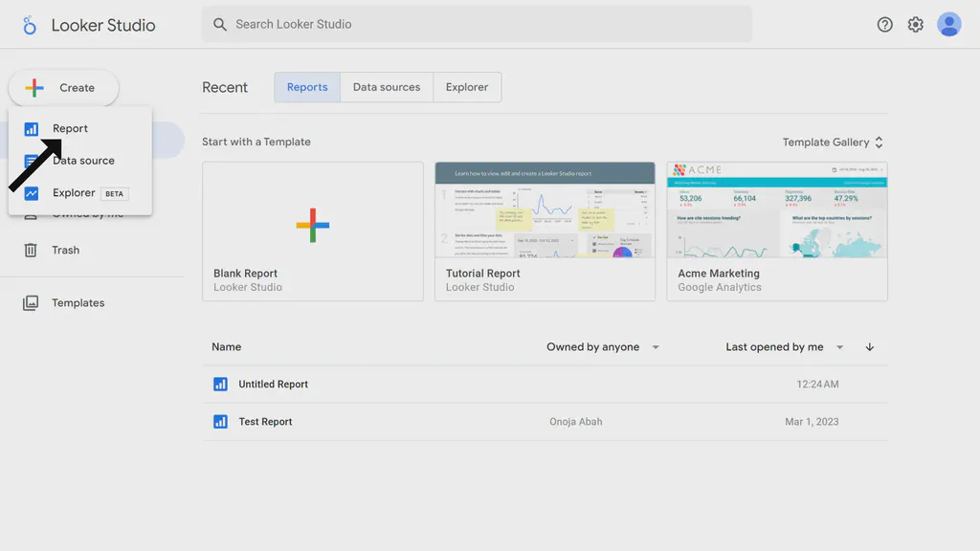Click the report icon next to Untitled Report

click(x=221, y=384)
